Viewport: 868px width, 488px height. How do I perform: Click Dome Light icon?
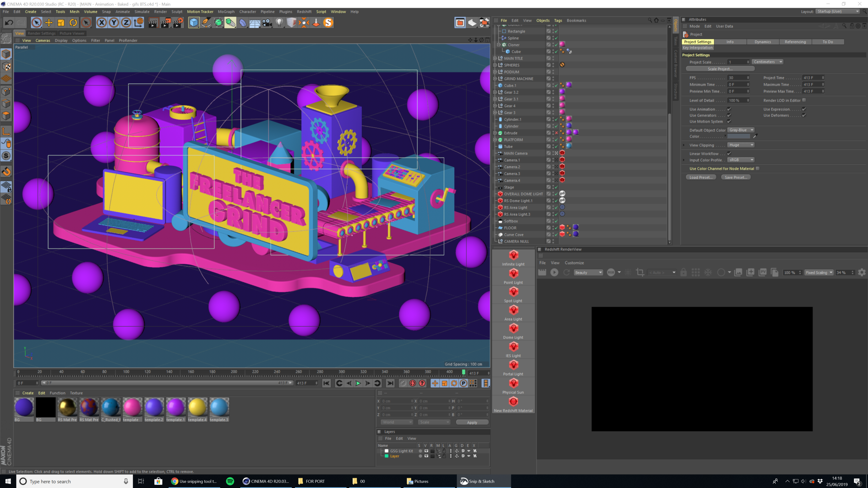point(514,329)
